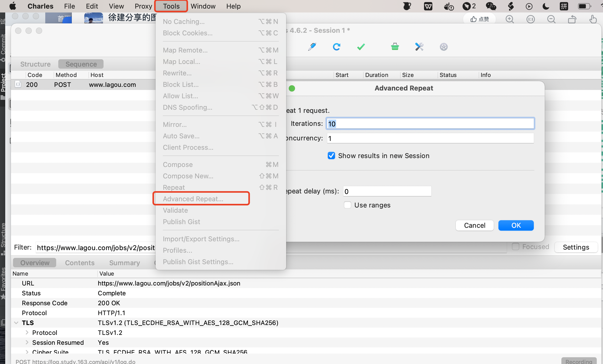Open the Proxy menu
The width and height of the screenshot is (603, 364).
pos(143,6)
